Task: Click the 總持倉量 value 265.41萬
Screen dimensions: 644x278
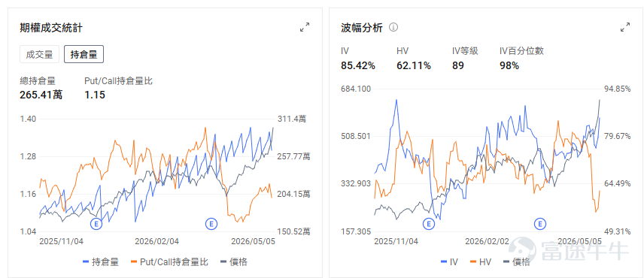Action: click(x=41, y=95)
